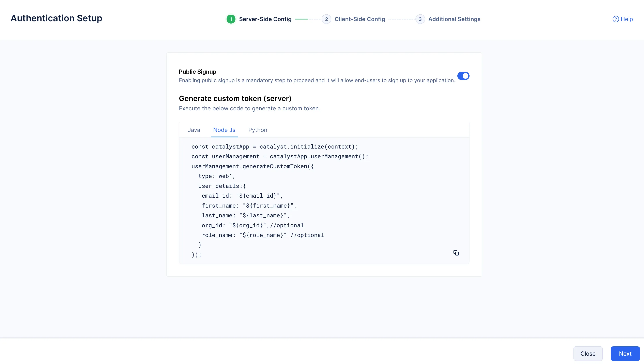Click step 1 green circle indicator
This screenshot has width=644, height=364.
tap(231, 19)
